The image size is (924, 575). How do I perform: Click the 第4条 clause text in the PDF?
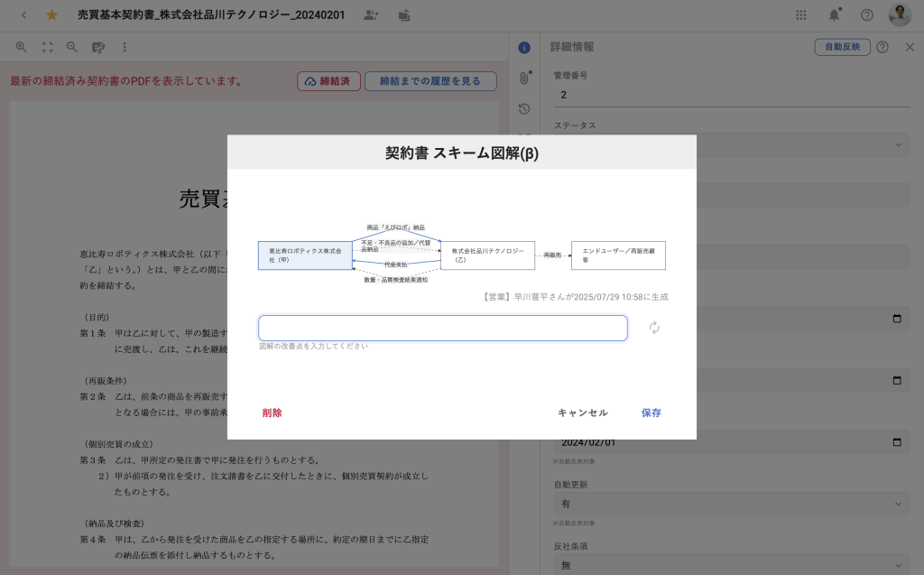[x=254, y=547]
